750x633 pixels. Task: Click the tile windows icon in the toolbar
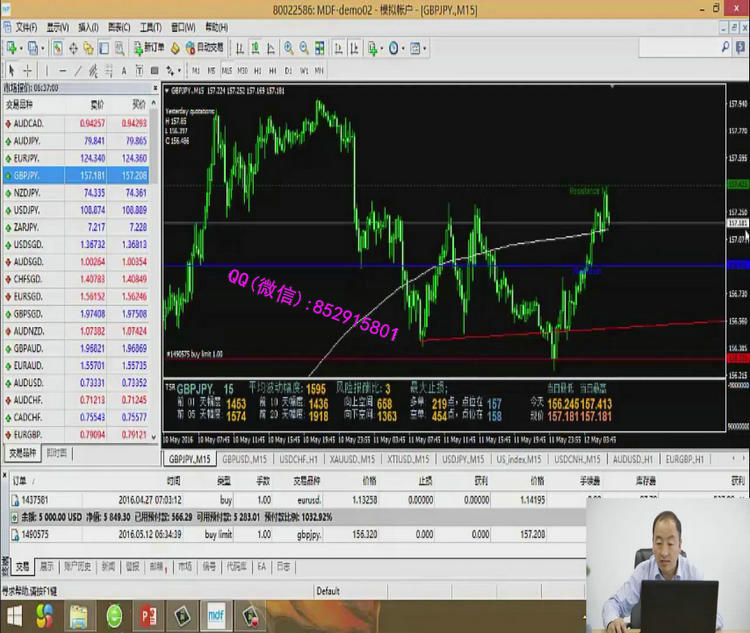coord(320,47)
